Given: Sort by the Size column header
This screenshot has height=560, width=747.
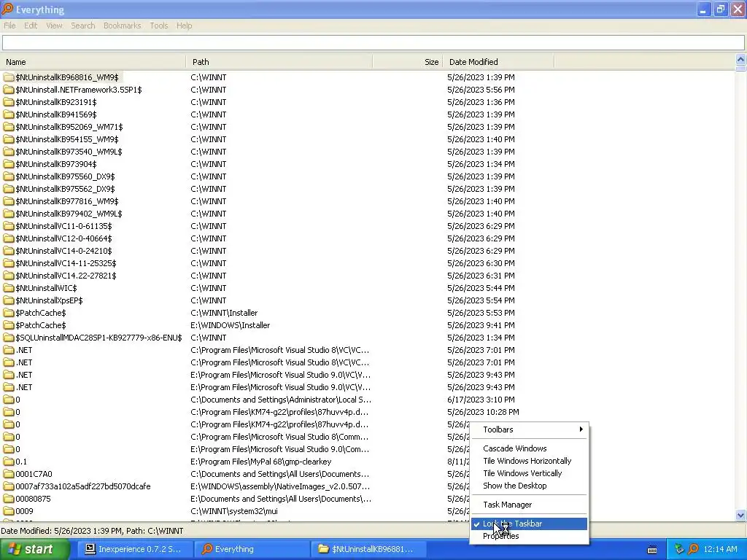Looking at the screenshot, I should (x=408, y=62).
